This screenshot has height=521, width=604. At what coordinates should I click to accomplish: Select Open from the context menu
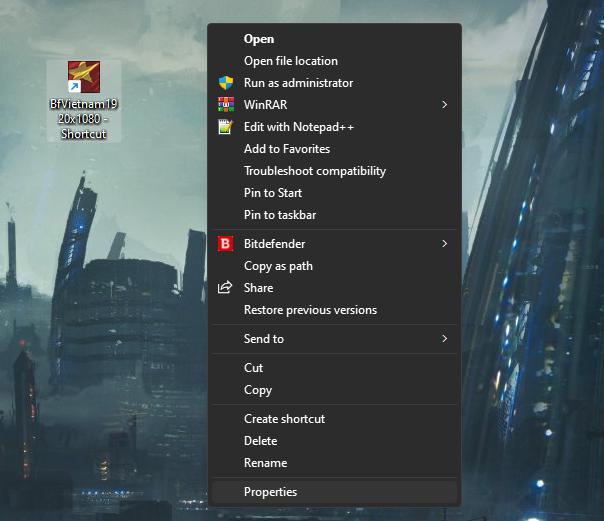(x=259, y=39)
